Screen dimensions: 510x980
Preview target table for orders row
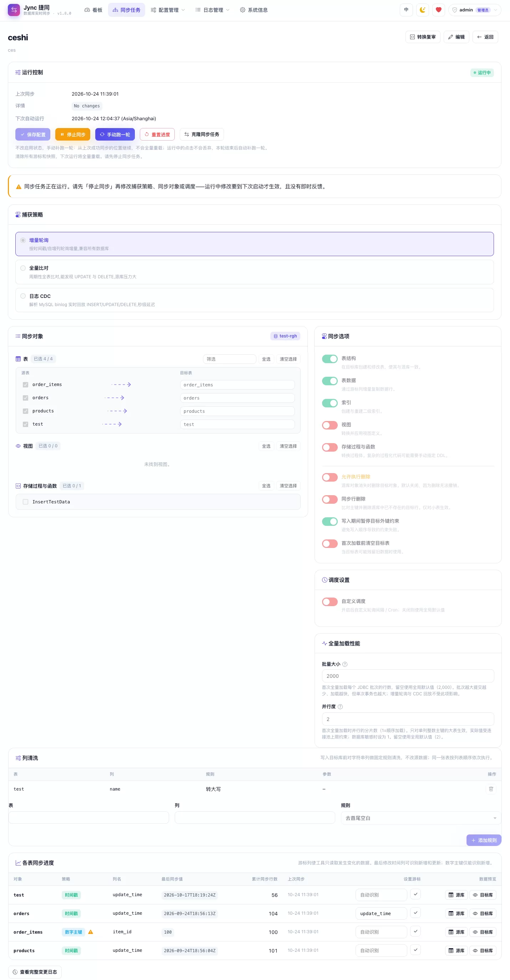[x=483, y=913]
